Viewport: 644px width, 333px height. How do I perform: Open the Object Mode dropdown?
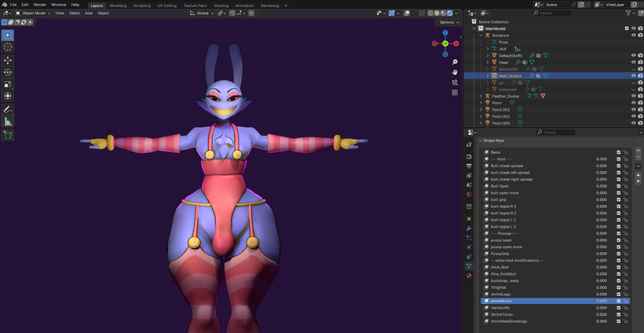coord(35,13)
